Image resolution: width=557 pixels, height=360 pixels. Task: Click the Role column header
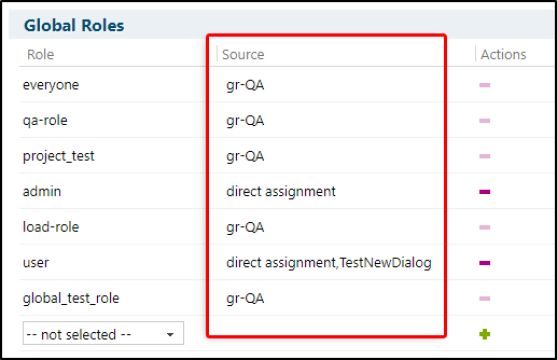40,54
